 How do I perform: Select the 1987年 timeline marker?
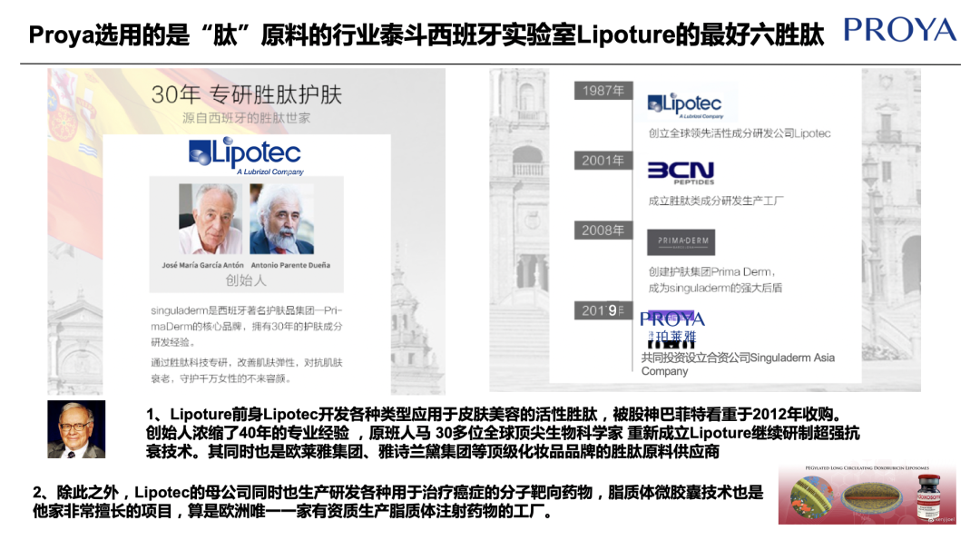603,91
